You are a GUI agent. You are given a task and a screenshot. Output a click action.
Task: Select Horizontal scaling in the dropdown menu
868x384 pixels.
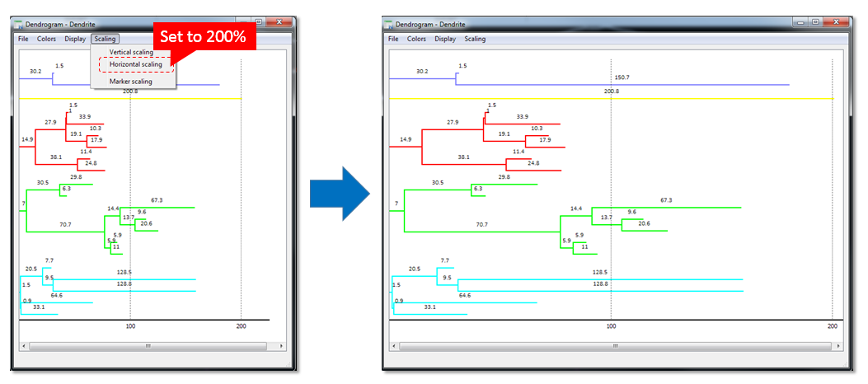coord(135,64)
